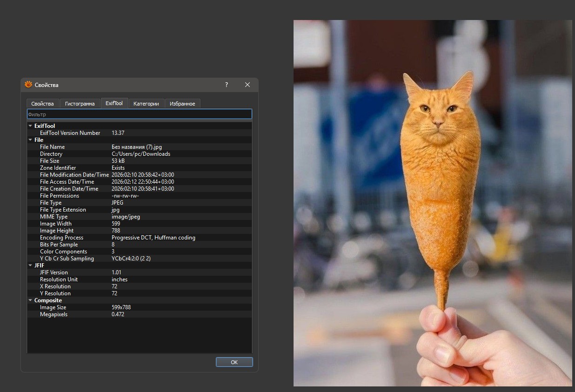The width and height of the screenshot is (575, 392).
Task: Collapse the File group
Action: (30, 140)
